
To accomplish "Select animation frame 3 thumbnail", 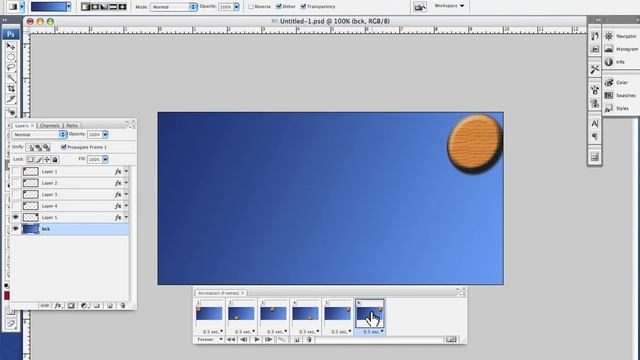I will pos(273,313).
